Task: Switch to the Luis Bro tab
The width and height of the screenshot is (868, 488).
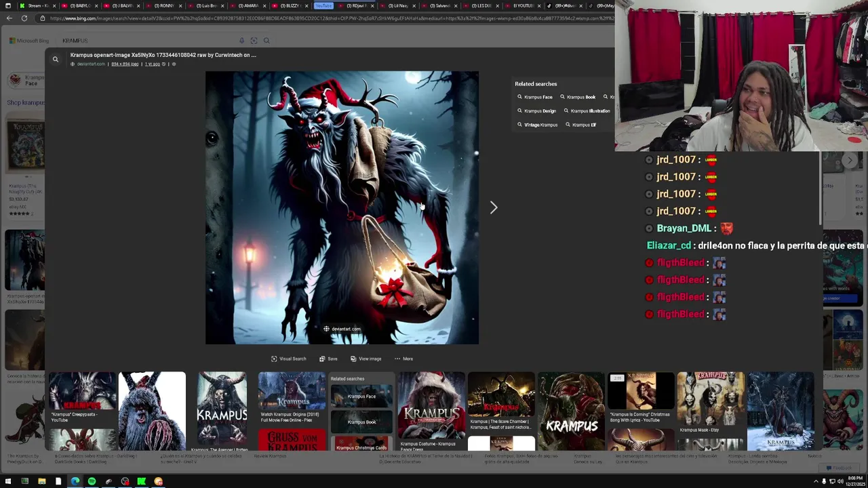Action: [x=205, y=5]
